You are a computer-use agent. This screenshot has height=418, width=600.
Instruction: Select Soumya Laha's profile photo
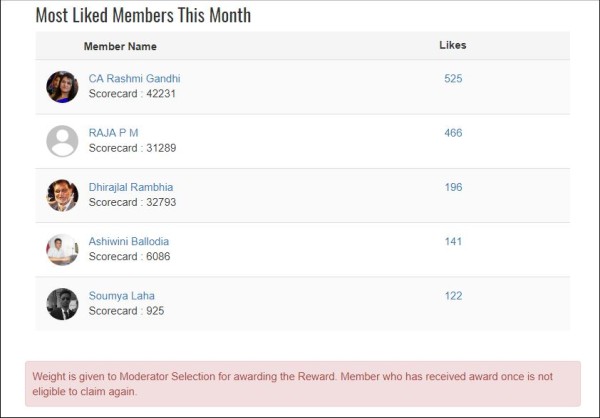(x=62, y=304)
